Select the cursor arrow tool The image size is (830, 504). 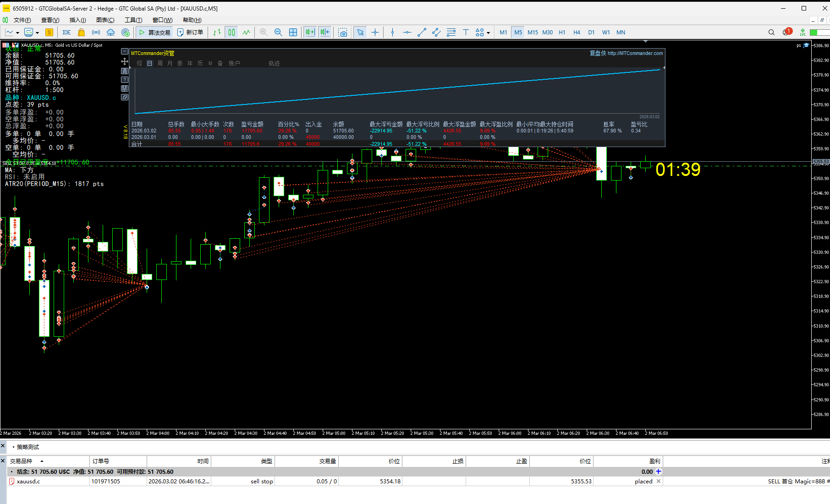pos(360,32)
